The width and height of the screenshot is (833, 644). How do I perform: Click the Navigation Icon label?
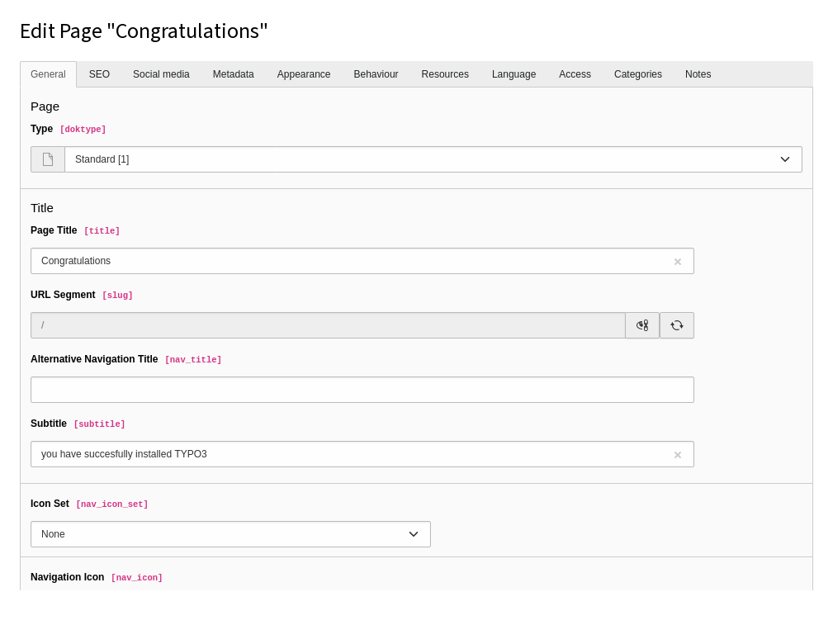(x=68, y=577)
